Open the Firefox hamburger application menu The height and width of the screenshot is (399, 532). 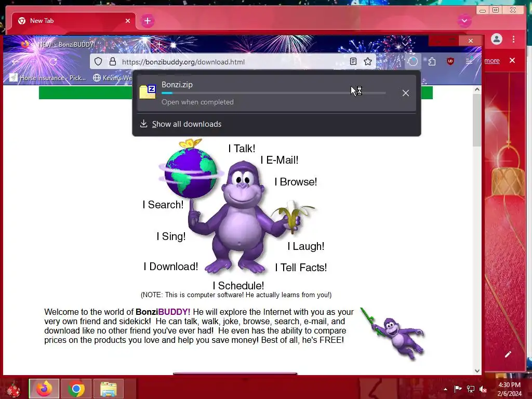click(469, 61)
